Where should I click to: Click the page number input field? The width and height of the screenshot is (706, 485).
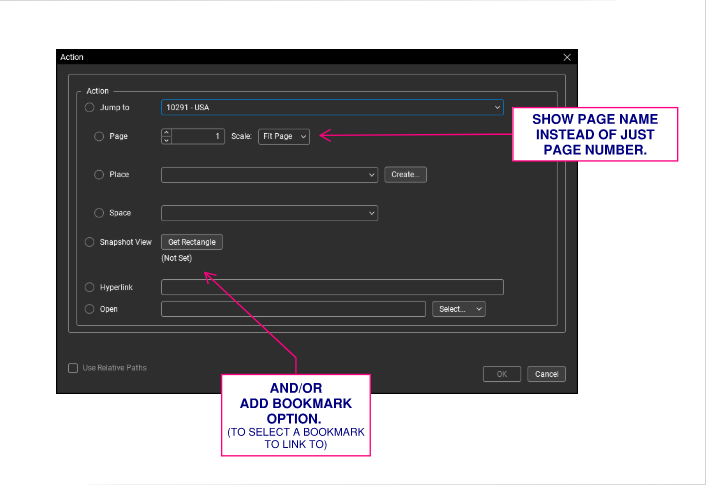pos(198,136)
